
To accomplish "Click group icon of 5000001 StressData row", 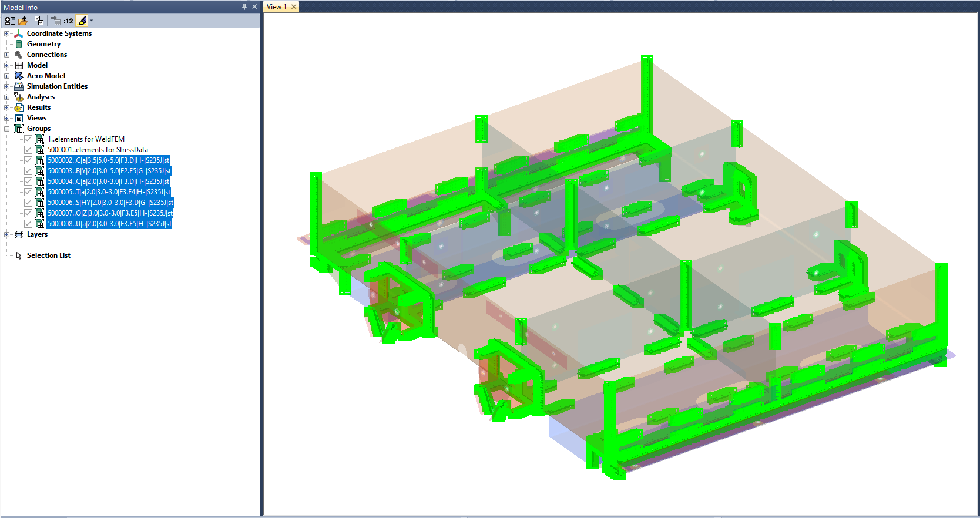I will pos(39,150).
